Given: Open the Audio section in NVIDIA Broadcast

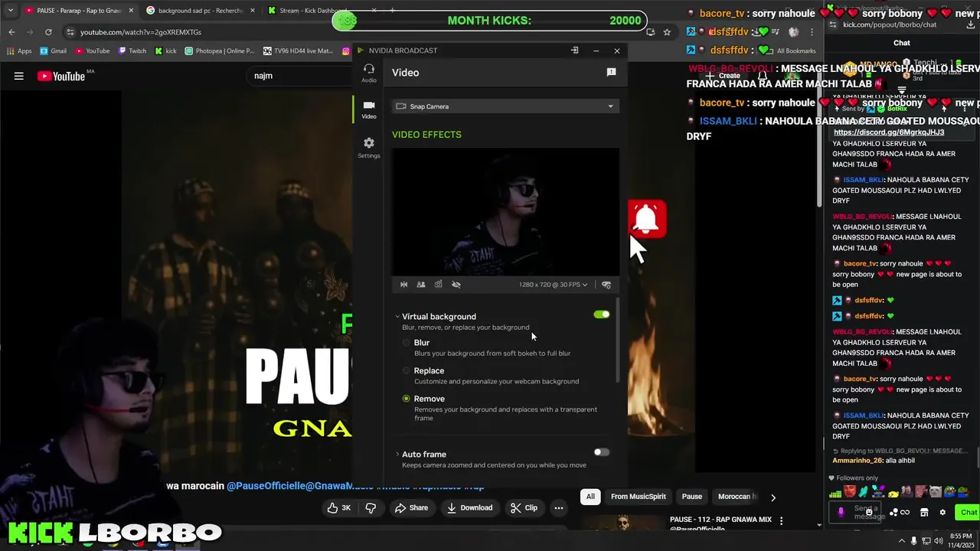Looking at the screenshot, I should coord(369,73).
